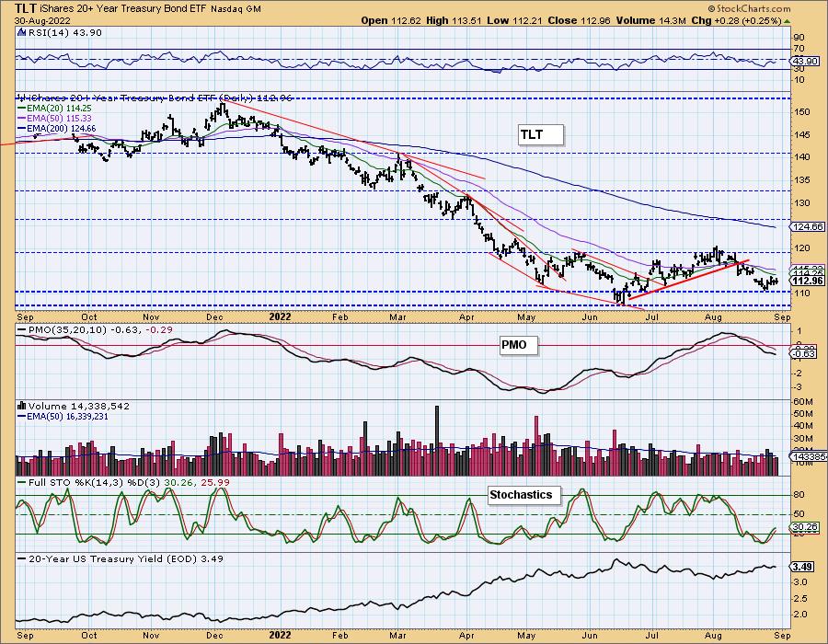Click the volume bars icon next to Volume label
828x644 pixels.
tap(22, 406)
